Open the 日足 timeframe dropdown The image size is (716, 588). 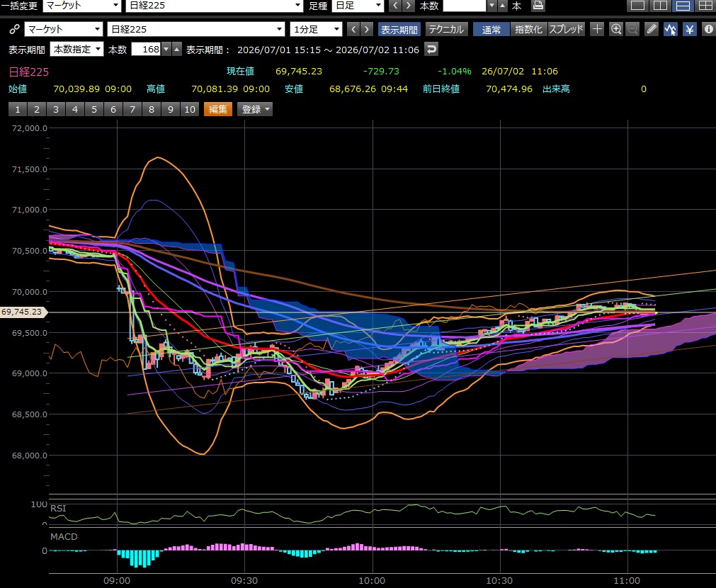358,6
